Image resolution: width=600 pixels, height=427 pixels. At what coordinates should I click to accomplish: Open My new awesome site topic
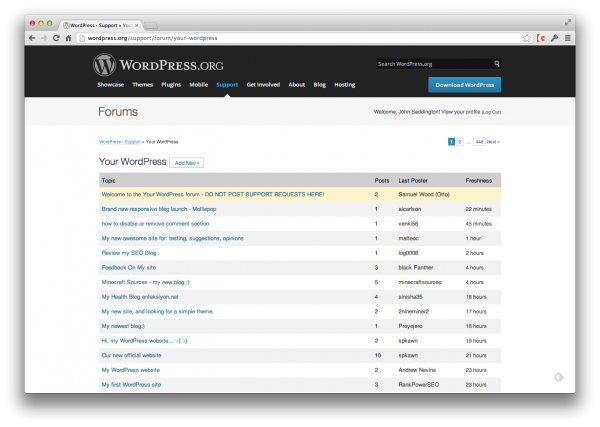click(x=173, y=238)
